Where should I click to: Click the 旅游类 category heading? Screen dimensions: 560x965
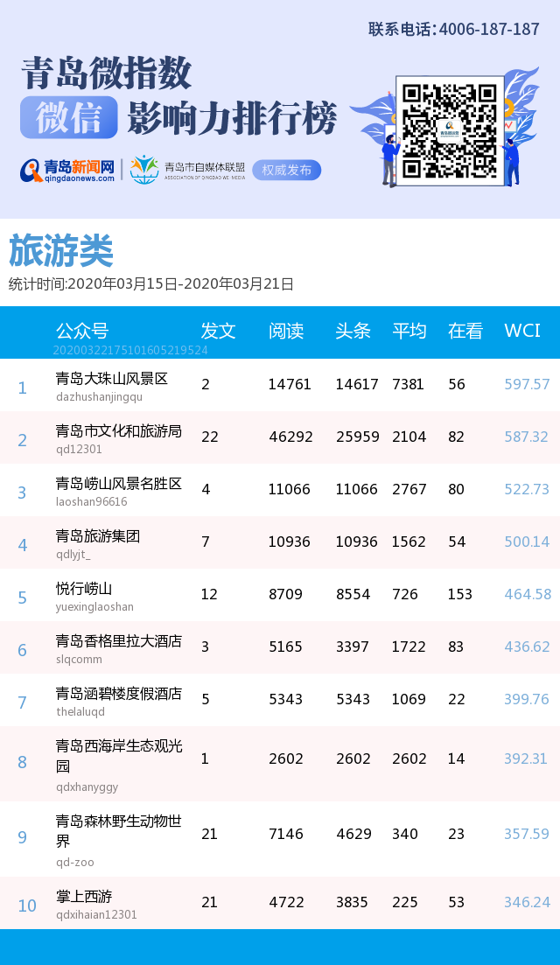pyautogui.click(x=61, y=252)
